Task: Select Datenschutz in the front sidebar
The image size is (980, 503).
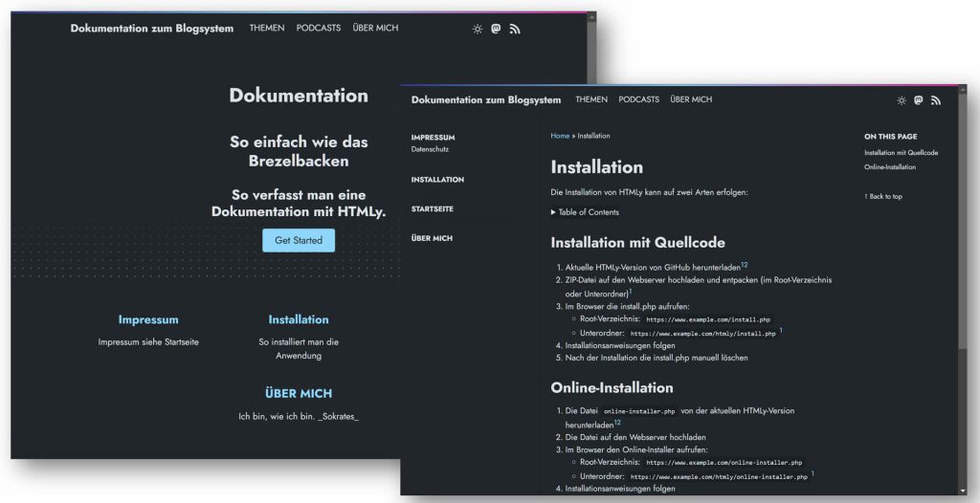Action: (430, 149)
